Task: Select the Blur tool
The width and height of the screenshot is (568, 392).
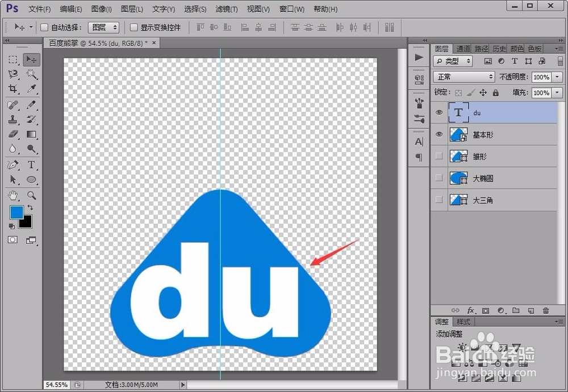Action: [13, 149]
